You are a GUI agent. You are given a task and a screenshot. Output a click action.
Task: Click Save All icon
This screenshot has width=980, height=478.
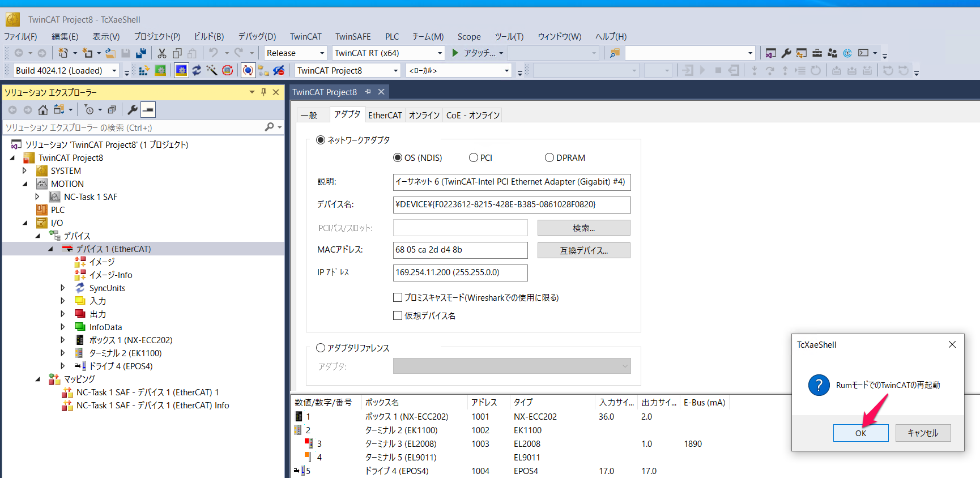tap(141, 53)
